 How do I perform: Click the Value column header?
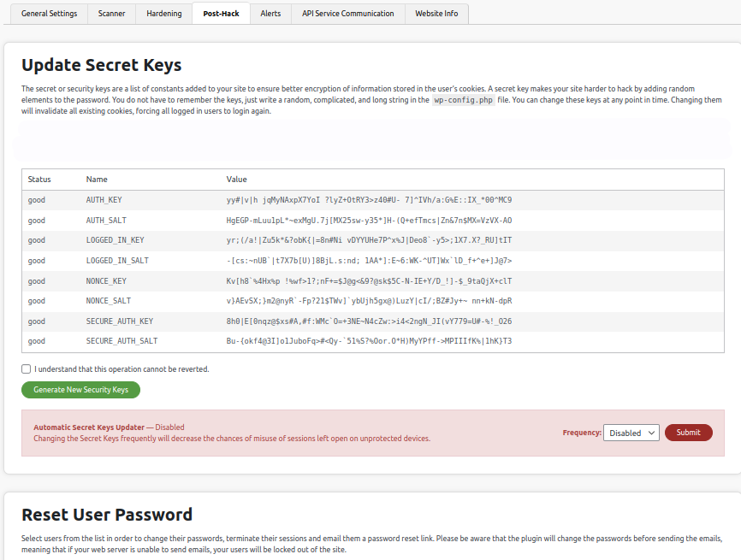click(236, 180)
